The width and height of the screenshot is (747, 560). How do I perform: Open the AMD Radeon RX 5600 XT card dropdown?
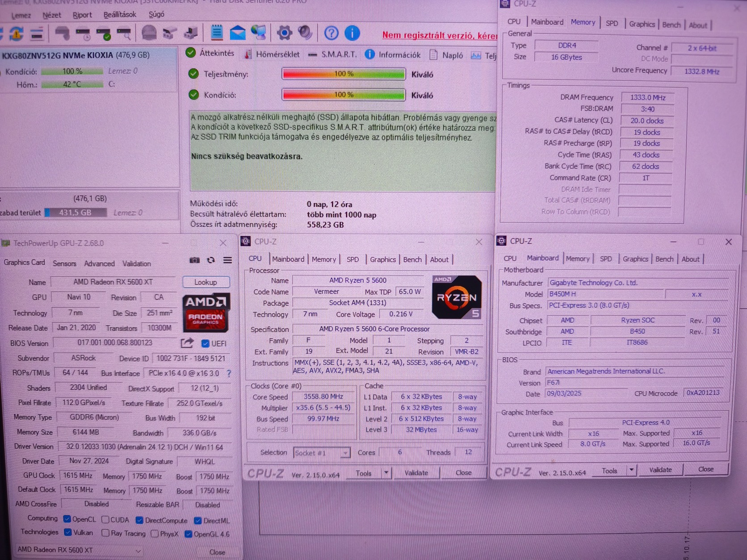coord(80,550)
